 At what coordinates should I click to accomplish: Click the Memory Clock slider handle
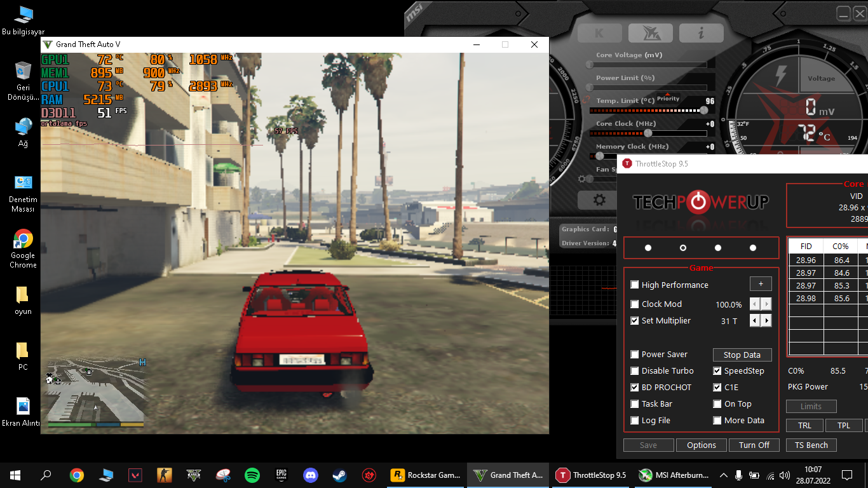click(x=599, y=156)
